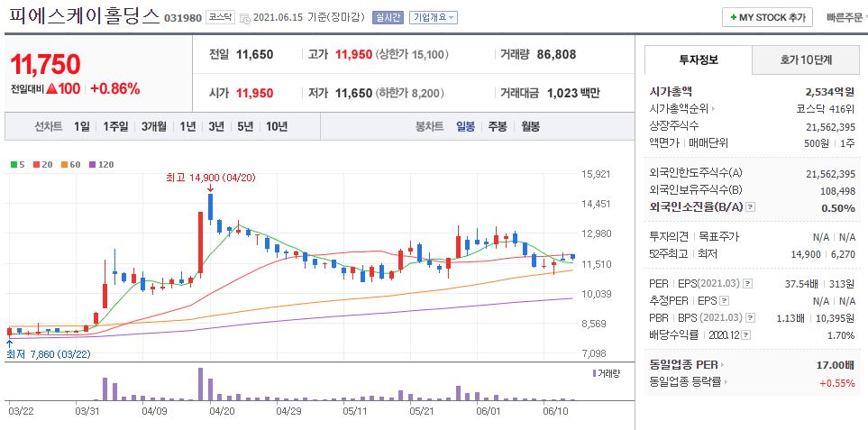Click the 상한가 15,100 text

(413, 54)
